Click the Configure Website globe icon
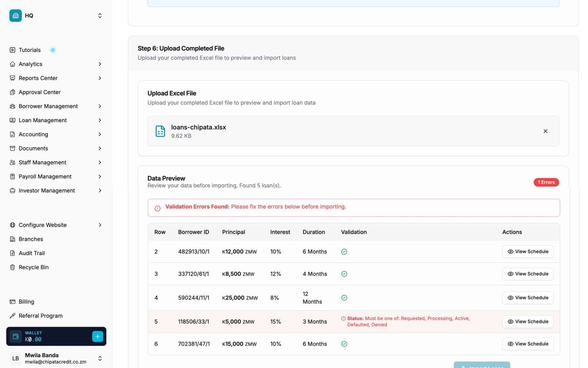Viewport: 588px width, 368px height. [x=12, y=225]
